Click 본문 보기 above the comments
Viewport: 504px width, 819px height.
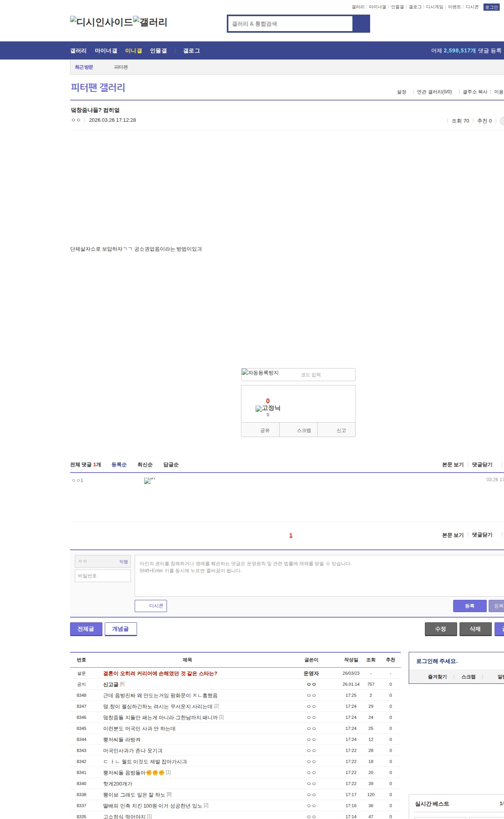click(x=453, y=465)
